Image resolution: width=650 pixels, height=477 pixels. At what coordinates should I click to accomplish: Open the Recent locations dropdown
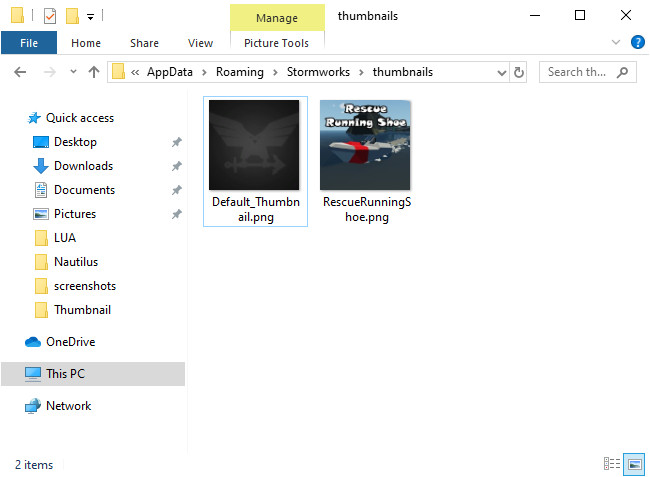click(x=73, y=72)
